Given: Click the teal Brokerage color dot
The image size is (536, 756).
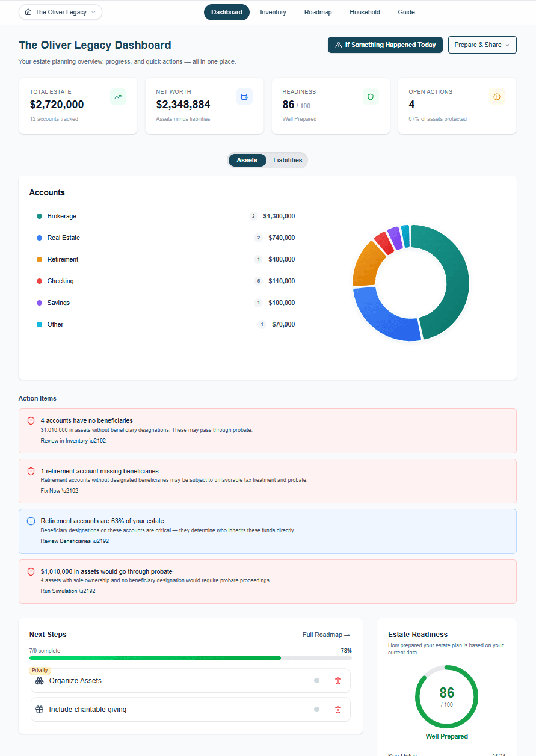Looking at the screenshot, I should pyautogui.click(x=40, y=216).
